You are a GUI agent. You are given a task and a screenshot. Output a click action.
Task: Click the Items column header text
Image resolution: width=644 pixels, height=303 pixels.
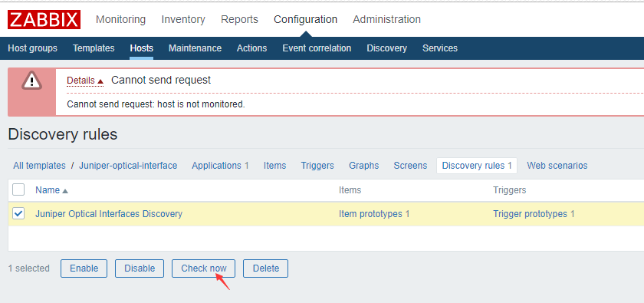(x=350, y=190)
